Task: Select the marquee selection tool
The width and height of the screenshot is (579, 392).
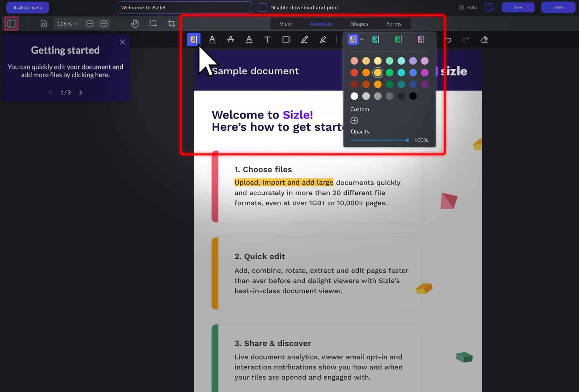Action: tap(153, 24)
